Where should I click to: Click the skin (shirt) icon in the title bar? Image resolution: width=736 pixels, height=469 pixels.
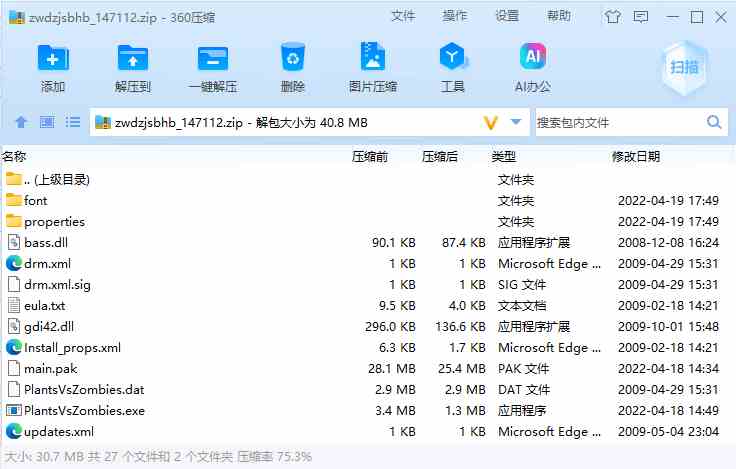pos(612,17)
